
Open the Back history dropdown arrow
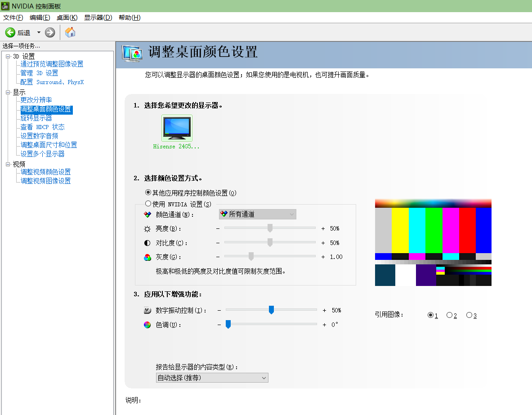tap(39, 32)
